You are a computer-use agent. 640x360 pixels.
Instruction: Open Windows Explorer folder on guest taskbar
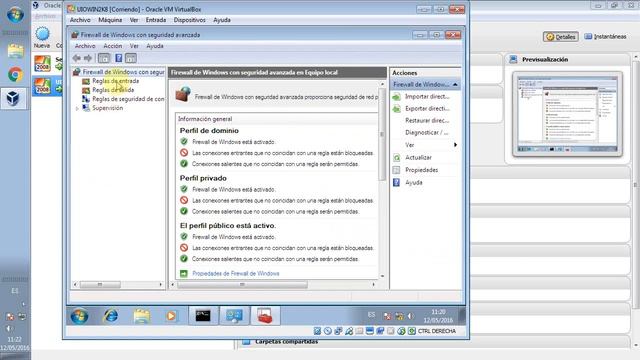(141, 316)
